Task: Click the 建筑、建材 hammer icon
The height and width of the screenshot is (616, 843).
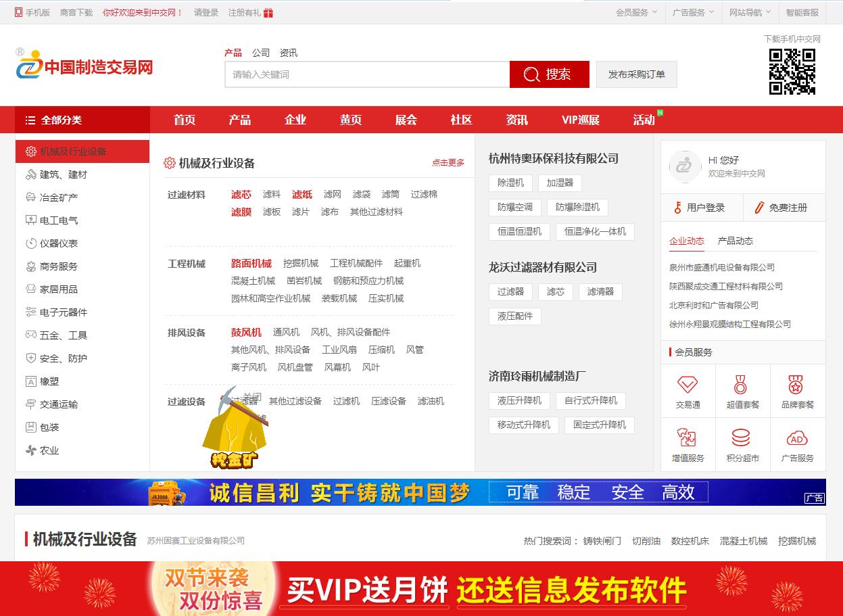Action: [30, 174]
